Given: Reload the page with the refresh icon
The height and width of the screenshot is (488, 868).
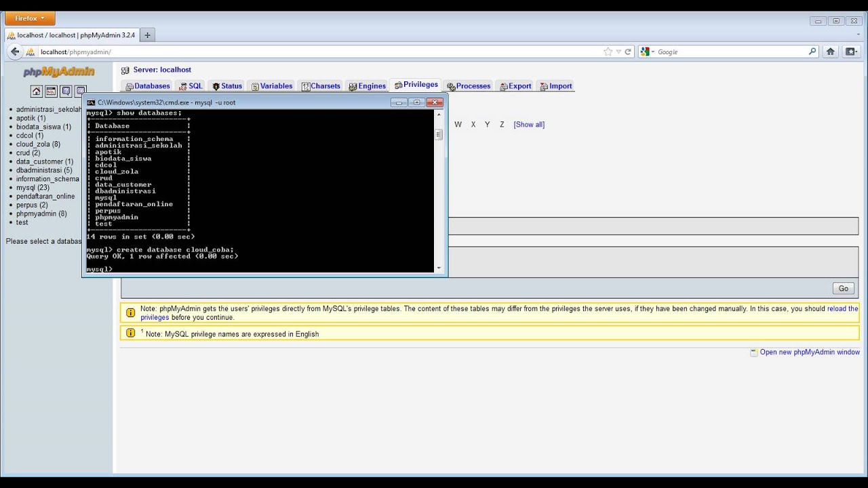Looking at the screenshot, I should point(628,52).
